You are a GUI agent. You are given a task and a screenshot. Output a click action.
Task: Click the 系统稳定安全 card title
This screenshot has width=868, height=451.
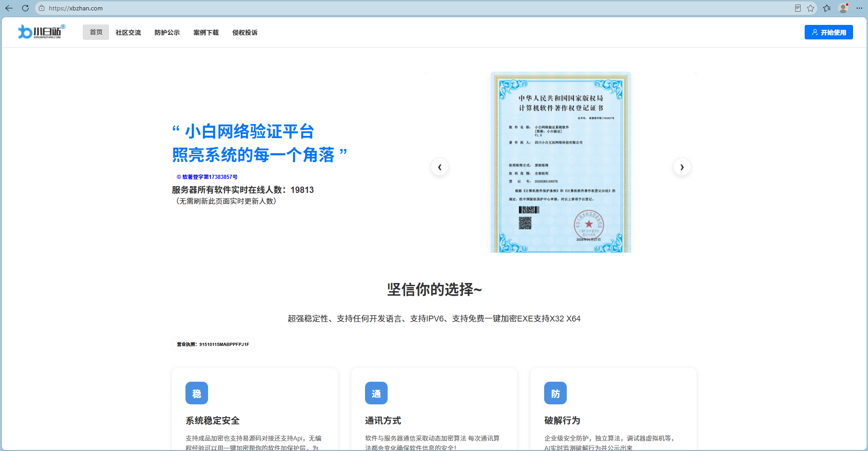click(213, 421)
